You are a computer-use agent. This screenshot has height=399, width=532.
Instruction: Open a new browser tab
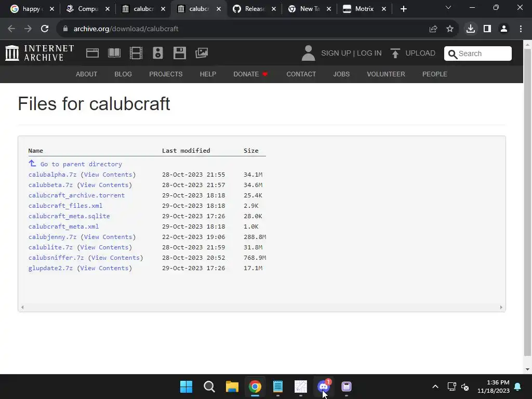403,9
